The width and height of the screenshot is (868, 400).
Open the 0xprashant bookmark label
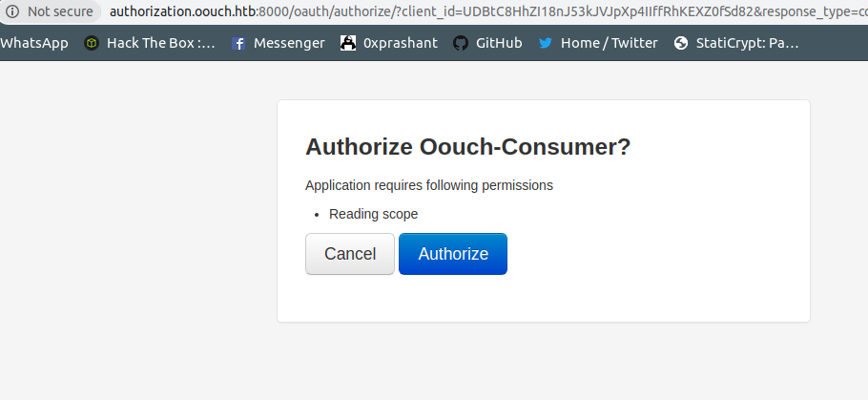point(401,43)
